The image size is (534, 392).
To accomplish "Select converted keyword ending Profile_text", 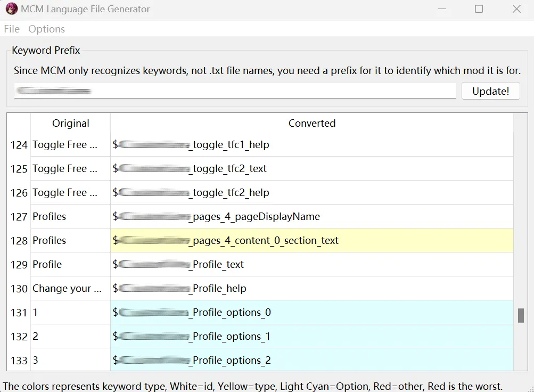I will (x=312, y=265).
